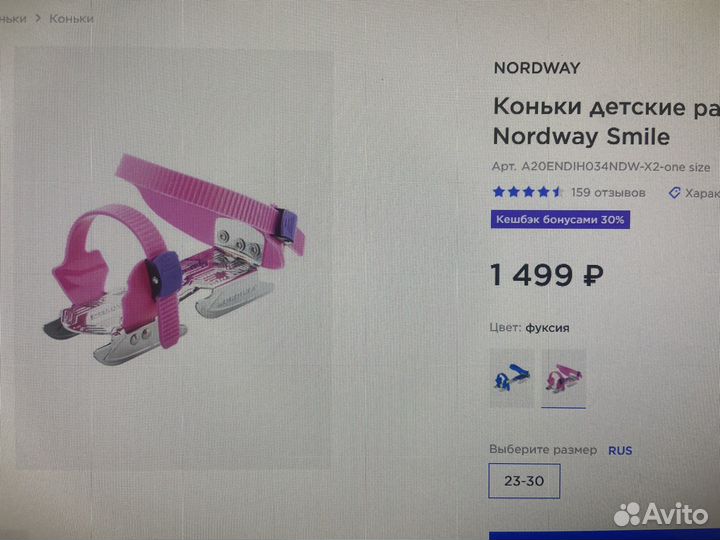Click the Avito logo watermark
This screenshot has width=720, height=540.
pos(661,514)
